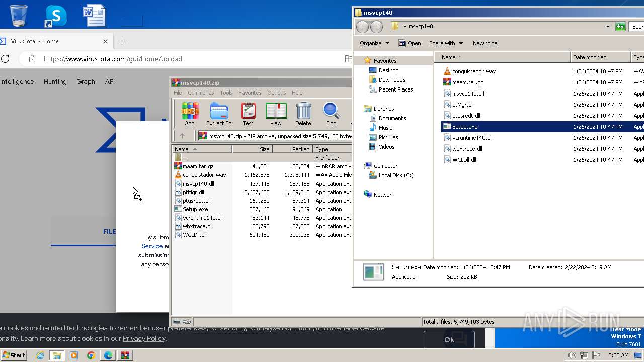644x362 pixels.
Task: Sort WinRAR list by Packed column
Action: (292, 149)
